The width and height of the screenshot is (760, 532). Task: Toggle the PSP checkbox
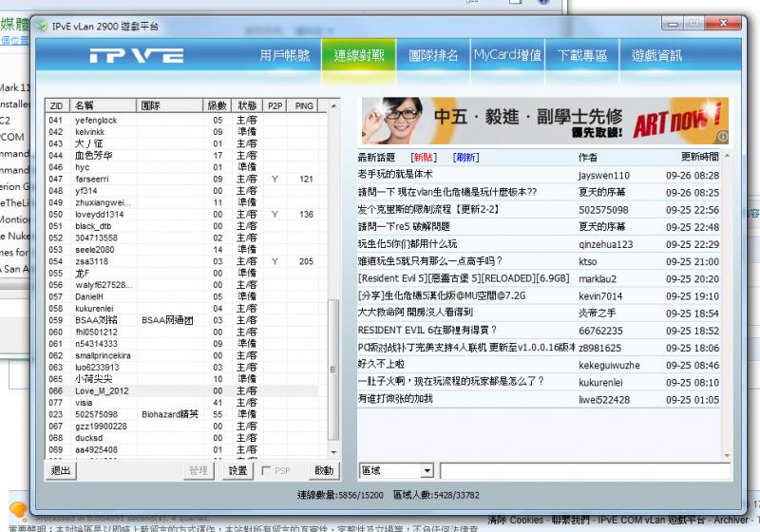click(x=266, y=470)
